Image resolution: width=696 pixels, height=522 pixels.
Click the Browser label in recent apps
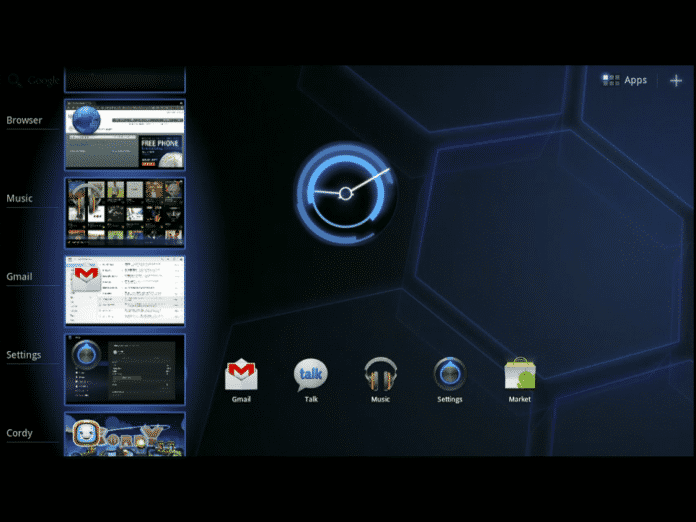[25, 121]
